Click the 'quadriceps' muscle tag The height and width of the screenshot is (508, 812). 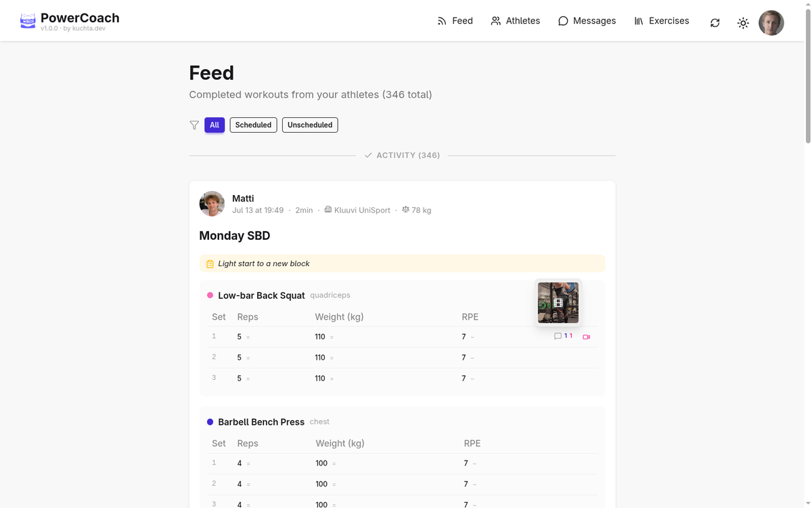pos(330,295)
